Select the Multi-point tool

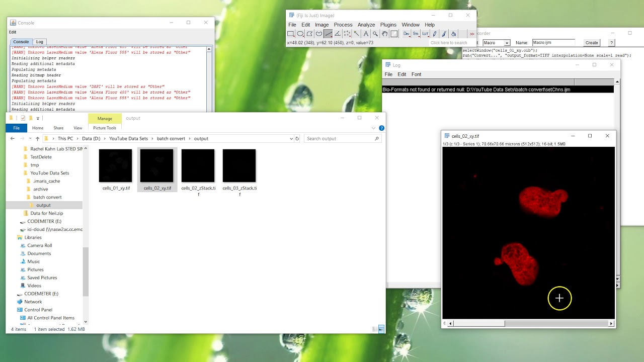pos(347,34)
